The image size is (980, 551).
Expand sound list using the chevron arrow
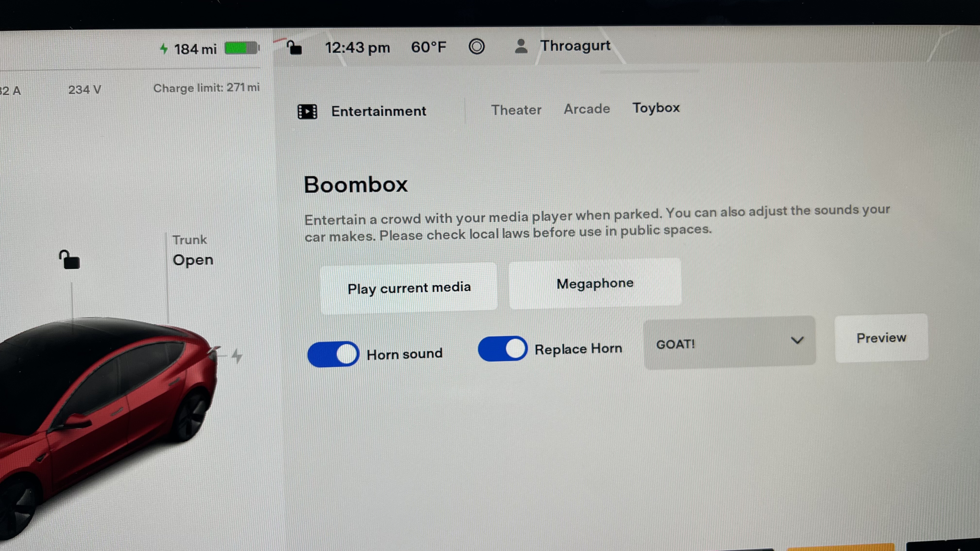797,340
